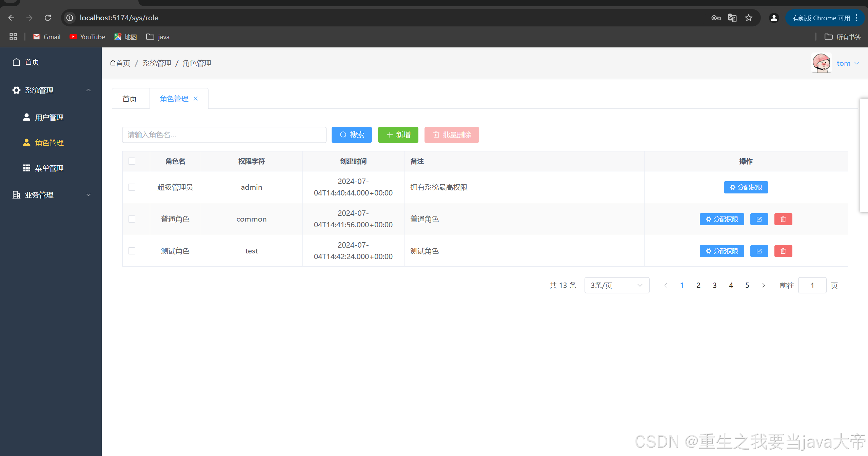Click the browser reload page icon
868x456 pixels.
coord(48,18)
